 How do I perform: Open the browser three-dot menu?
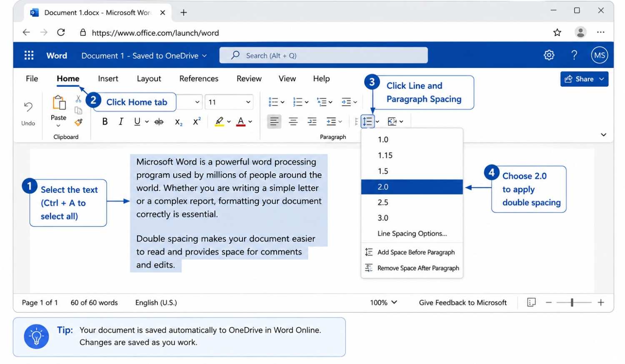(x=600, y=32)
